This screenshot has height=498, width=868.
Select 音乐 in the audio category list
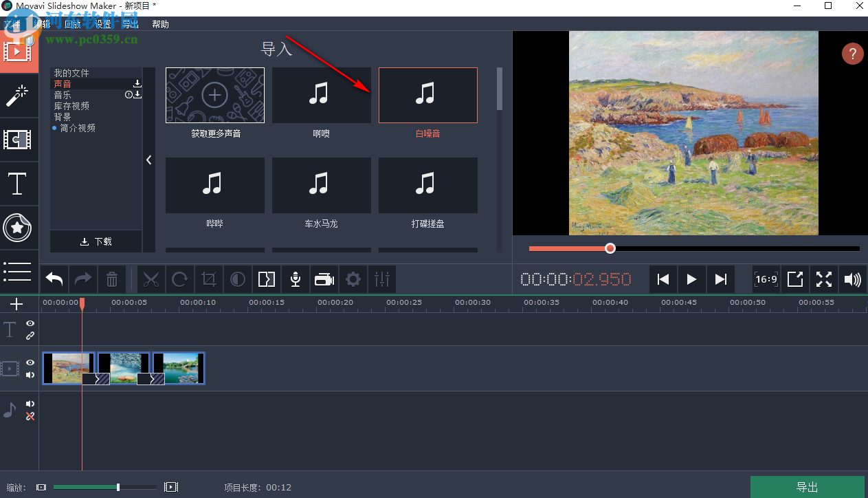63,94
